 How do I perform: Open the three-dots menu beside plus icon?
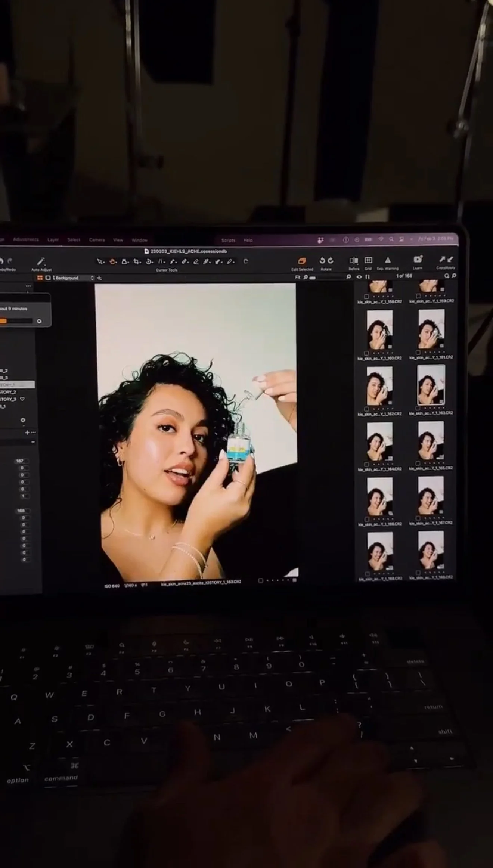[x=33, y=433]
